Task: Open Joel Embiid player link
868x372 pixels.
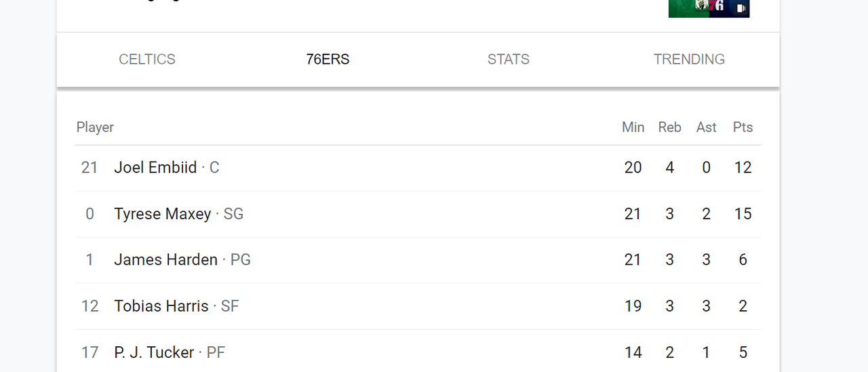Action: (155, 168)
